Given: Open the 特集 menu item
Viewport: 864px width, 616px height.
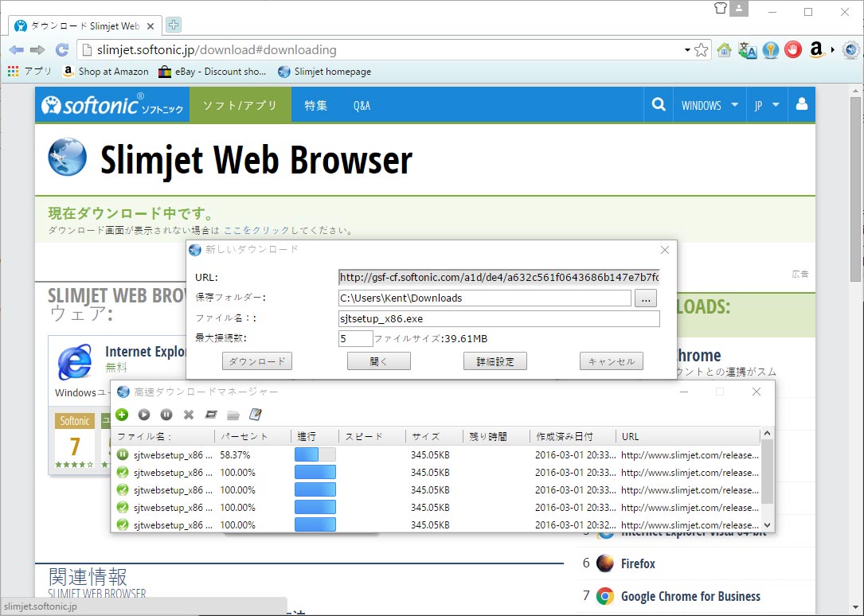Looking at the screenshot, I should click(x=315, y=105).
